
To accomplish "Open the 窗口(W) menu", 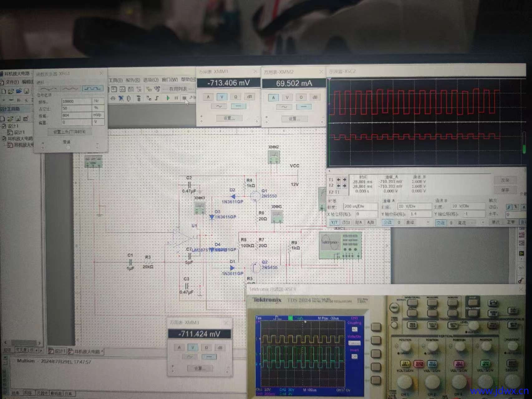I will (170, 80).
